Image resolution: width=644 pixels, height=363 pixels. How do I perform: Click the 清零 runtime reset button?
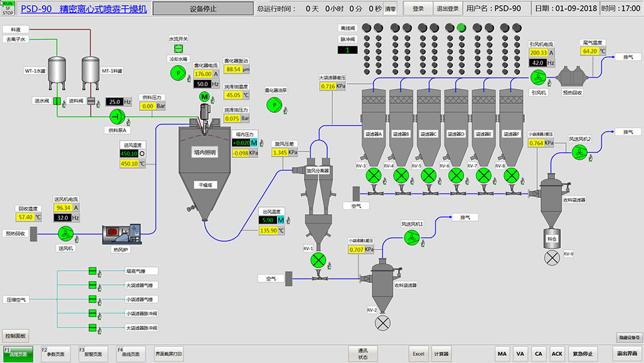pyautogui.click(x=390, y=9)
